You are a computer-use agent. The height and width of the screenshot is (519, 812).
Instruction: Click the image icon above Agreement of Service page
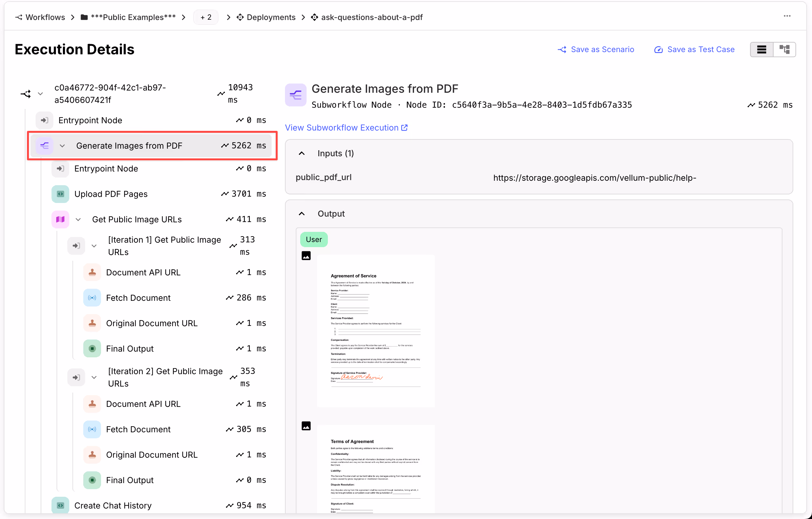point(306,256)
